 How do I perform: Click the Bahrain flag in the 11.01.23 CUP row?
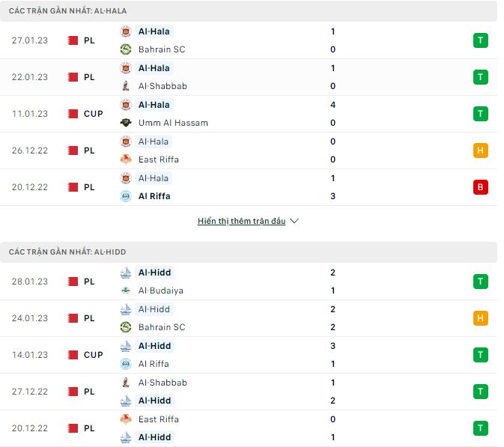coord(73,114)
